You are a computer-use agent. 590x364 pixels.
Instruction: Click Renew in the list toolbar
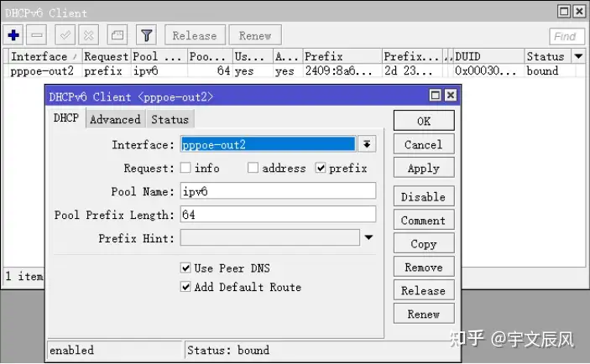click(255, 35)
